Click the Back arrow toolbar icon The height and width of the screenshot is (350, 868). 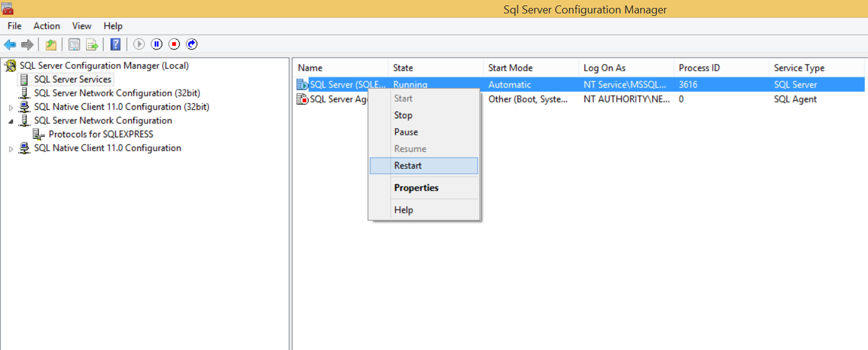10,44
